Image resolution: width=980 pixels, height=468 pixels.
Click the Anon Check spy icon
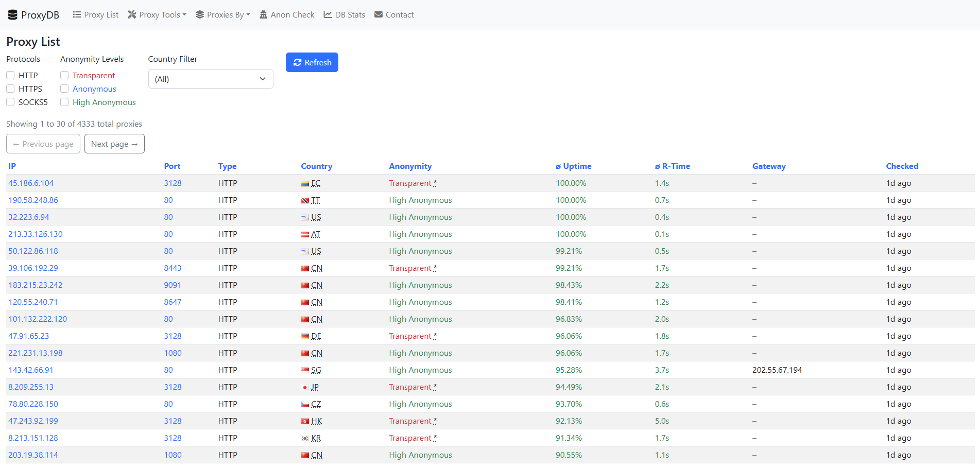tap(264, 14)
